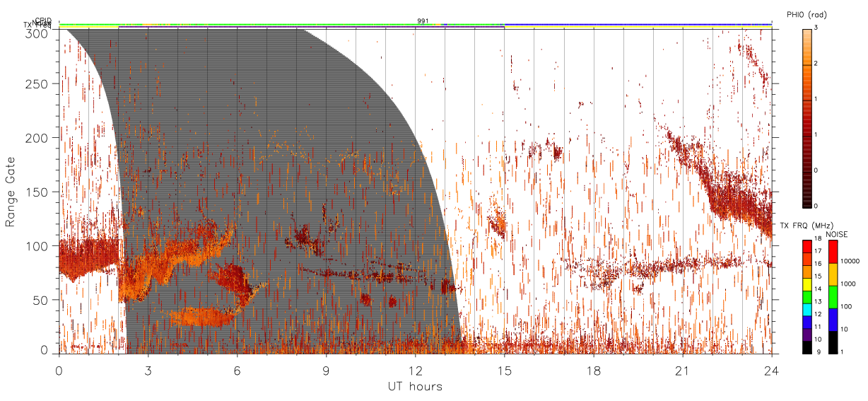Click the 'CPID' label at top left
The height and width of the screenshot is (401, 868).
click(43, 21)
